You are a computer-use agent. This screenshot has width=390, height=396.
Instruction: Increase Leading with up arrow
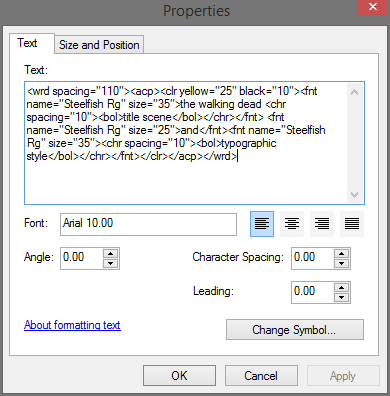[341, 288]
